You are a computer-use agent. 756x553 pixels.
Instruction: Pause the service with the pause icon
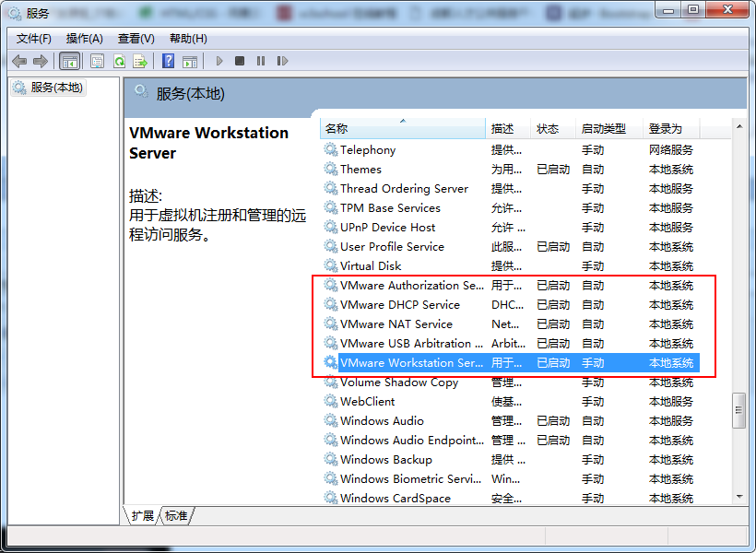coord(261,61)
